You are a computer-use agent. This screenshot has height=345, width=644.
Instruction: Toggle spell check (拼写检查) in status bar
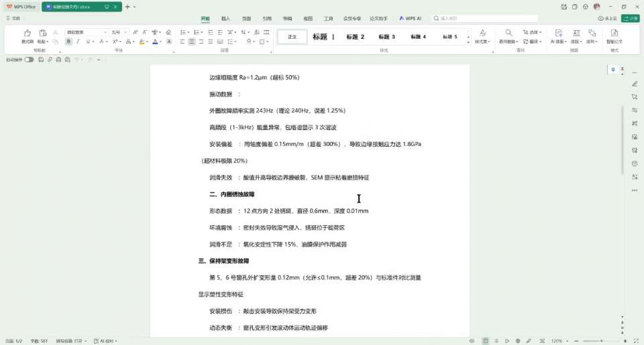tap(72, 341)
